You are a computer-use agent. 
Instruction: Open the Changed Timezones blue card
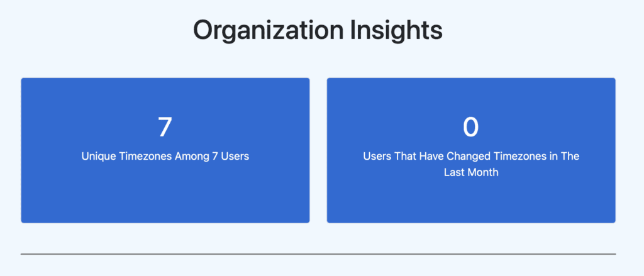[x=471, y=198]
